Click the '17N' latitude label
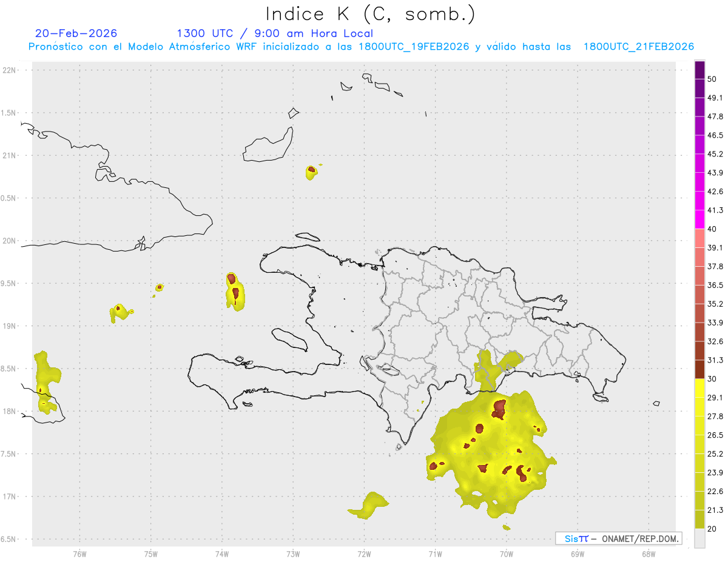This screenshot has width=728, height=562. coord(10,497)
